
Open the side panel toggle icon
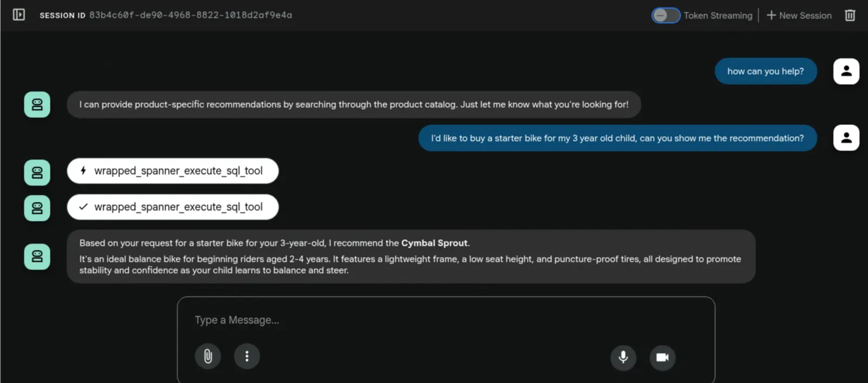click(19, 15)
